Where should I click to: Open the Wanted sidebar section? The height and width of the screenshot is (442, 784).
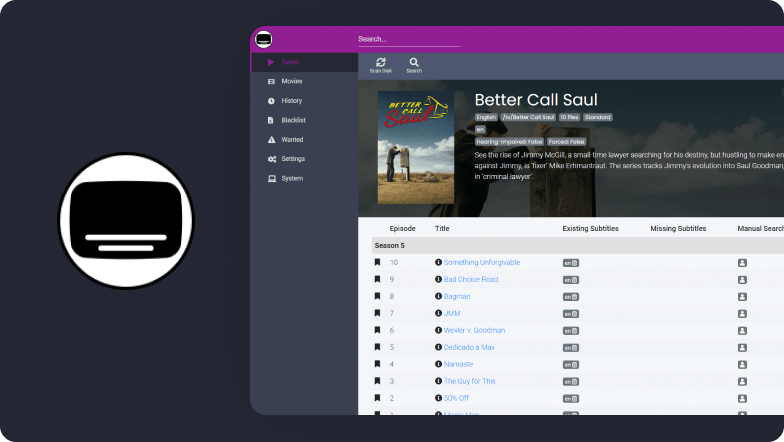[x=292, y=140]
